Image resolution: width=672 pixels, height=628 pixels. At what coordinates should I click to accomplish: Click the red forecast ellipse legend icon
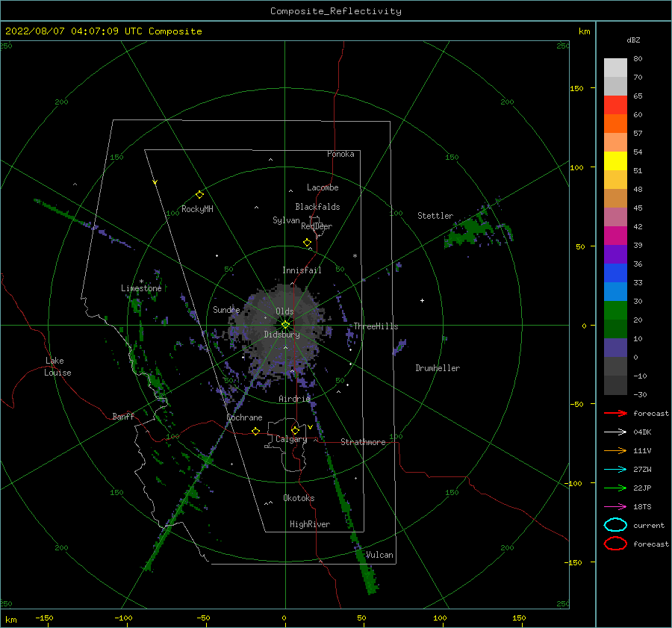[615, 544]
